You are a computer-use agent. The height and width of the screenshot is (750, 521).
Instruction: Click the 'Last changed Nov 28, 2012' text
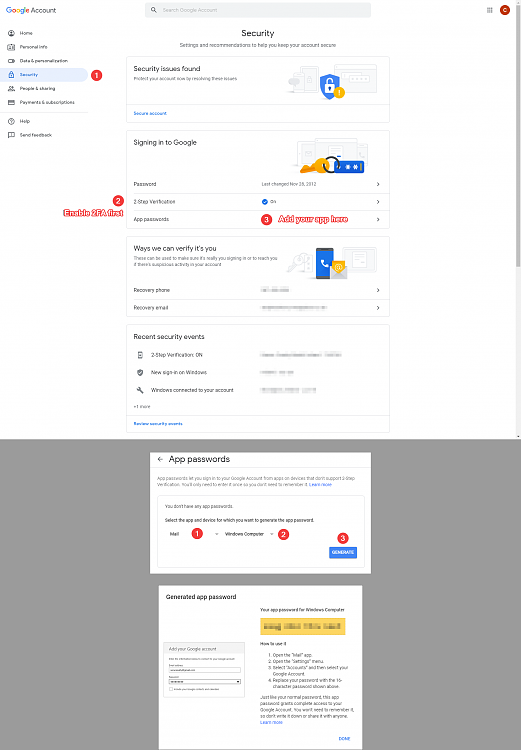point(289,184)
